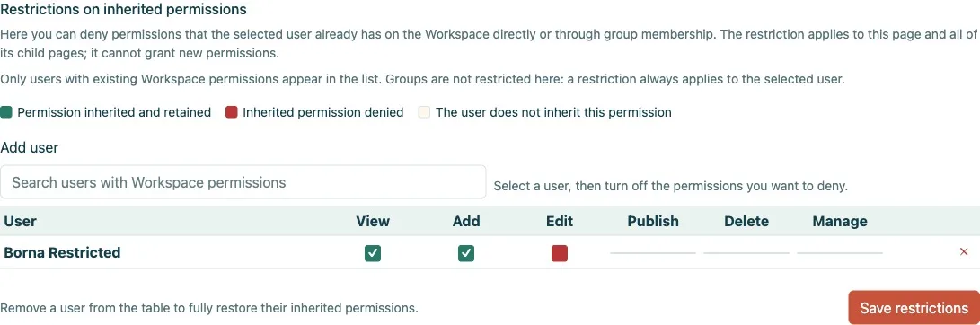This screenshot has height=325, width=980.
Task: Click the 'Inherited permission denied' legend text
Action: click(323, 112)
